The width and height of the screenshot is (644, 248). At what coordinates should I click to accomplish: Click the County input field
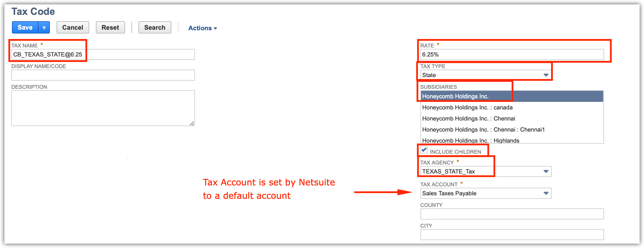tap(512, 214)
